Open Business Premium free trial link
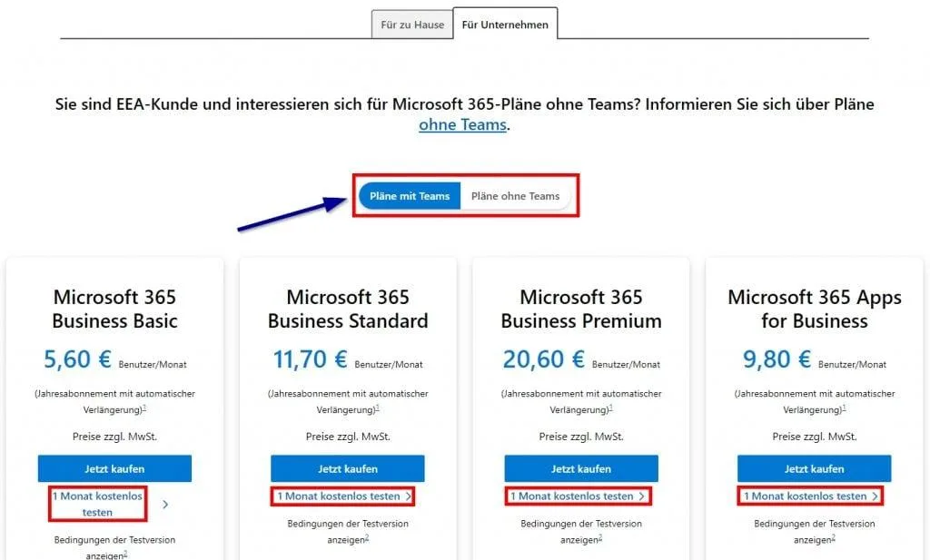930x560 pixels. 572,496
